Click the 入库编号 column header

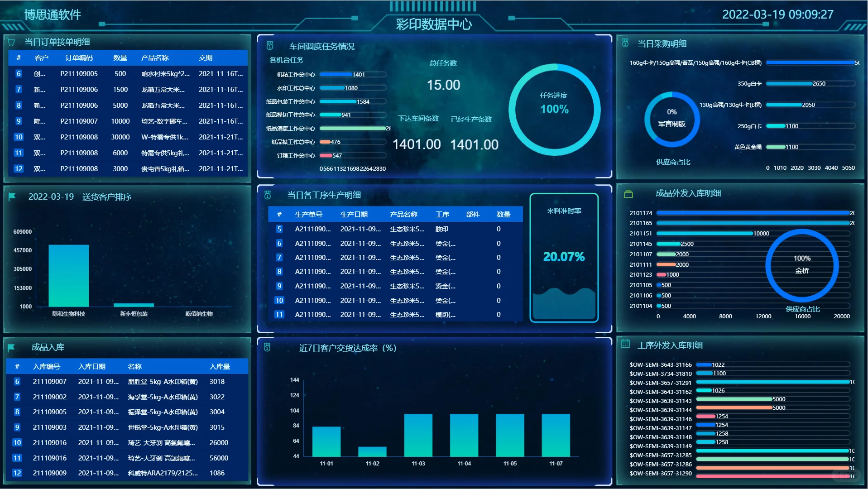(x=47, y=367)
